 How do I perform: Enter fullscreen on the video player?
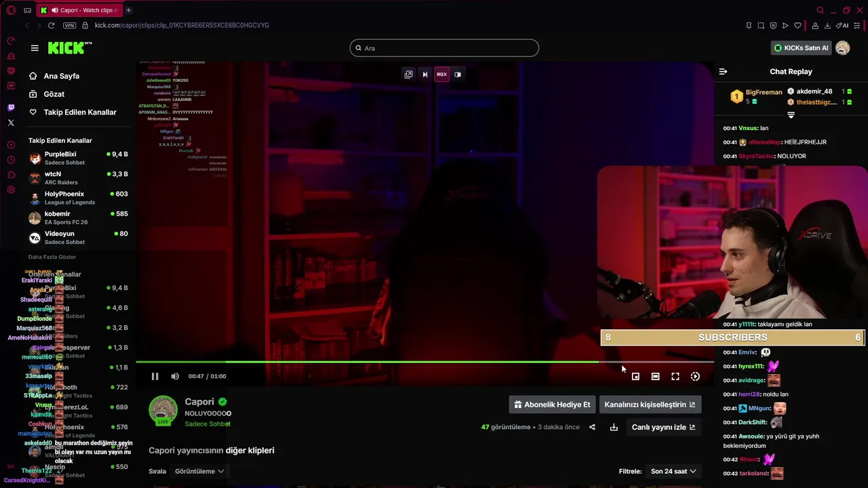pyautogui.click(x=675, y=376)
